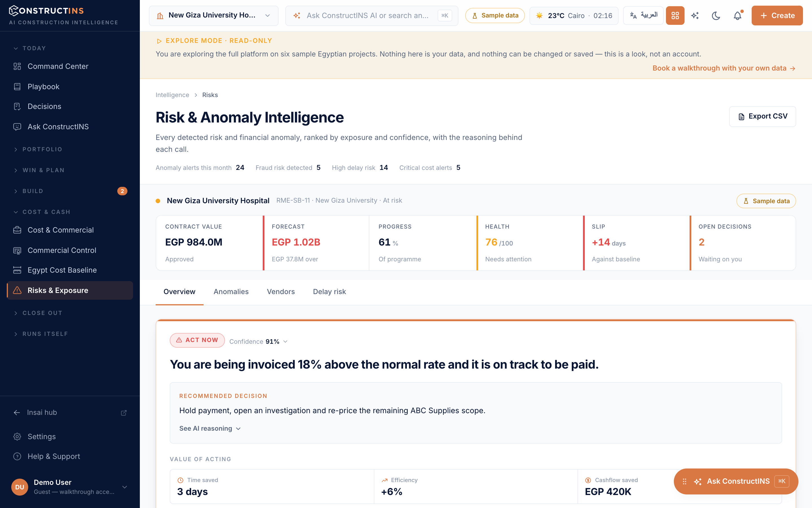Open the Playbook page

70,86
